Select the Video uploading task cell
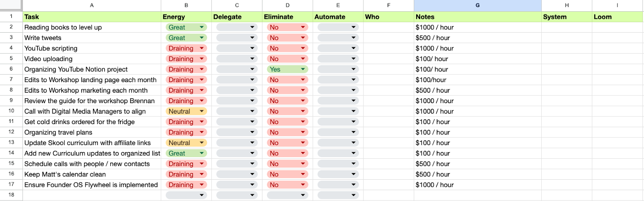Image resolution: width=644 pixels, height=201 pixels. pyautogui.click(x=92, y=59)
